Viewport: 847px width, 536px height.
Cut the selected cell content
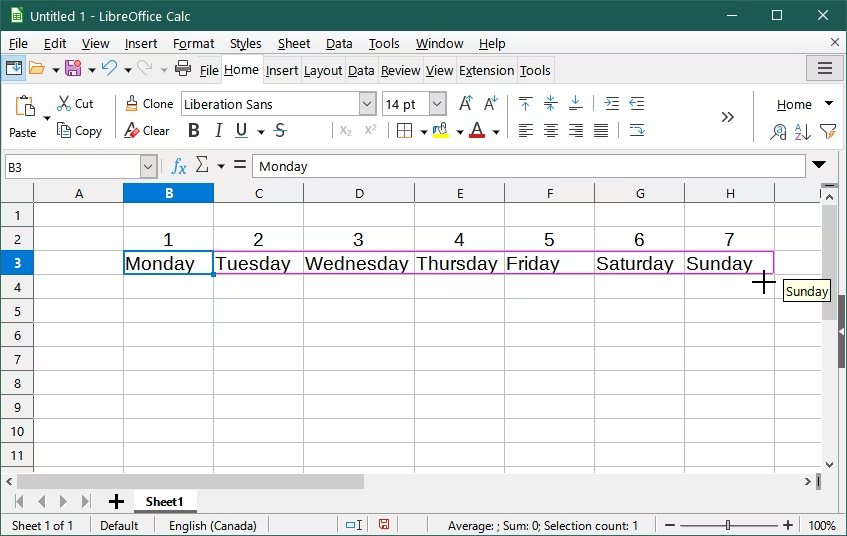click(x=75, y=104)
